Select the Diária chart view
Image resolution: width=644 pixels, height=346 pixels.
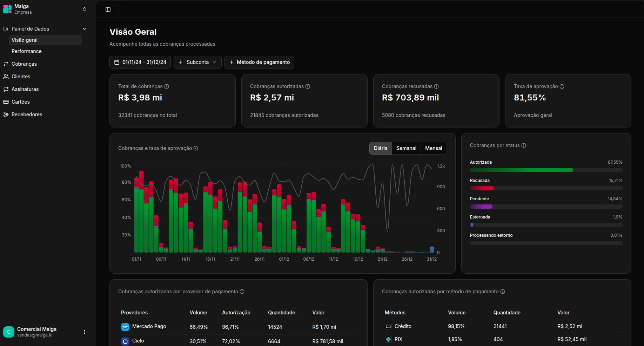click(381, 148)
